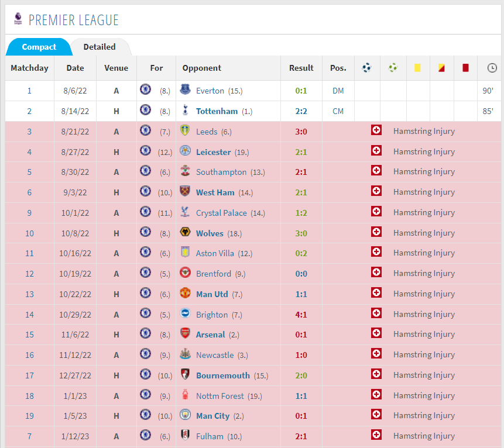Image resolution: width=504 pixels, height=448 pixels.
Task: Click the goals football icon in header
Action: pos(366,68)
